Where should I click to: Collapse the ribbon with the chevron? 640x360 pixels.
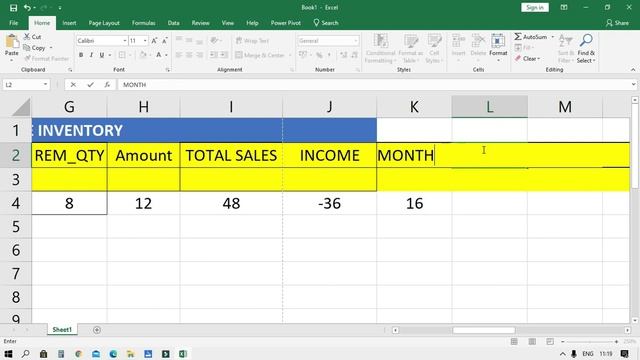pyautogui.click(x=633, y=70)
